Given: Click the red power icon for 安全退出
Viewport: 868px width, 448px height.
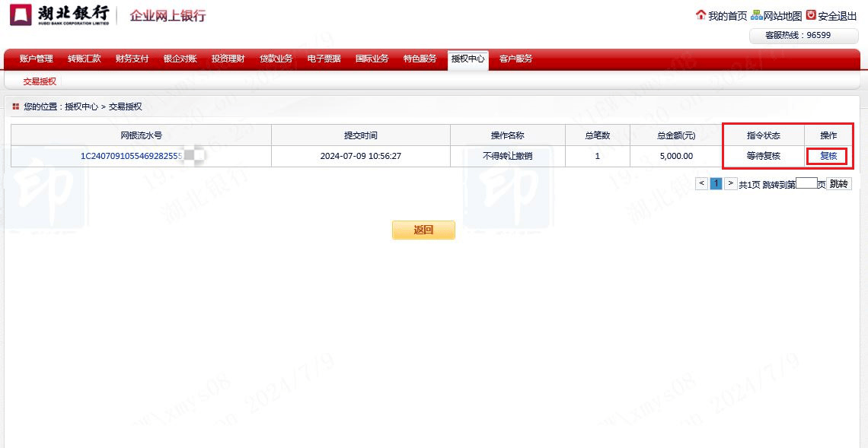Looking at the screenshot, I should 809,14.
